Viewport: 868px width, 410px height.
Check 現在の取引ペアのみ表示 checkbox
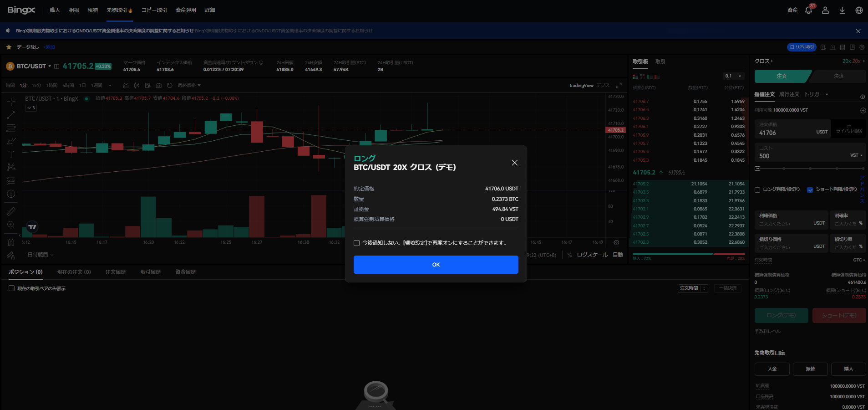tap(11, 288)
